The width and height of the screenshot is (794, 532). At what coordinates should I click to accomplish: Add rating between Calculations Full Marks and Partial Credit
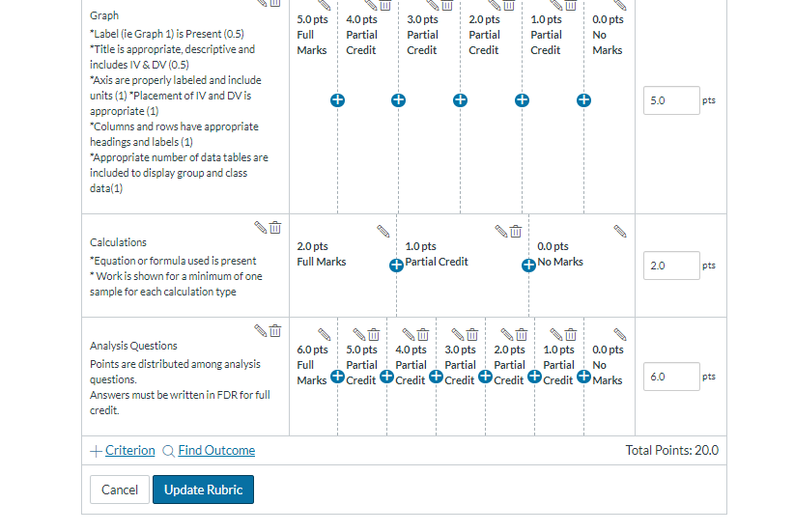(396, 266)
